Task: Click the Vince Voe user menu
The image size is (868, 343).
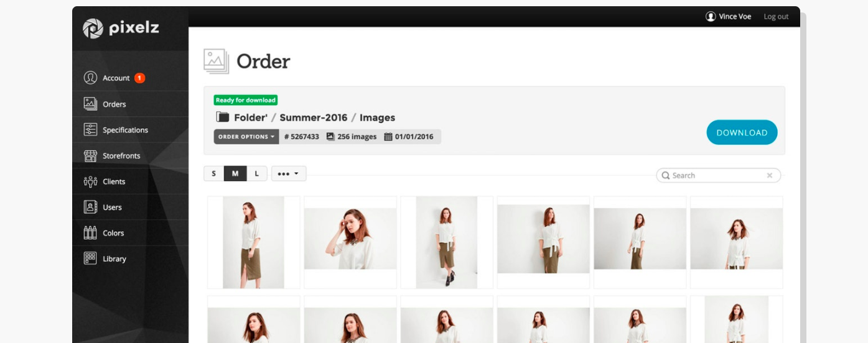Action: [729, 17]
